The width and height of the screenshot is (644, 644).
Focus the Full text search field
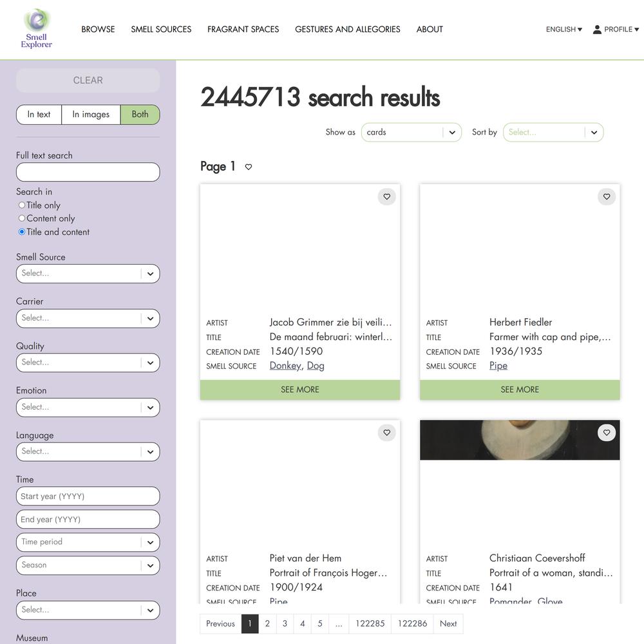88,172
